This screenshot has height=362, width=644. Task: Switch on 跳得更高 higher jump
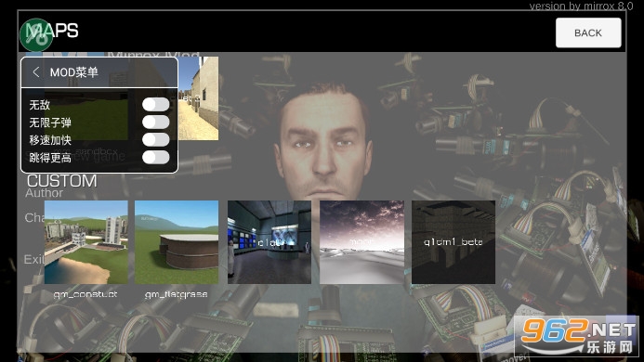[156, 158]
